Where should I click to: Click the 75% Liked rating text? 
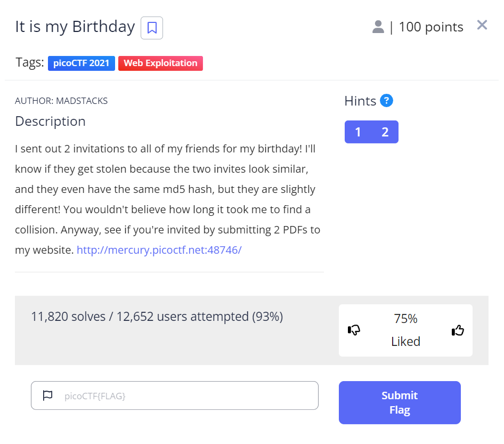(405, 330)
